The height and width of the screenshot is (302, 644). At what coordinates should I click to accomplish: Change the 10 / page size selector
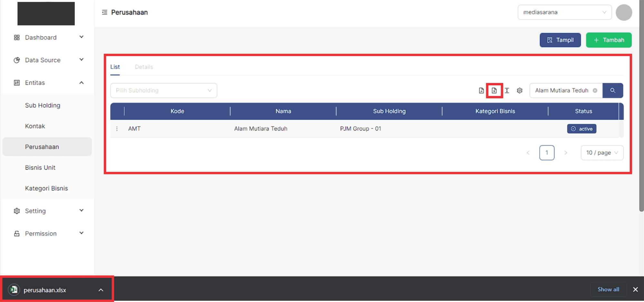(x=602, y=153)
